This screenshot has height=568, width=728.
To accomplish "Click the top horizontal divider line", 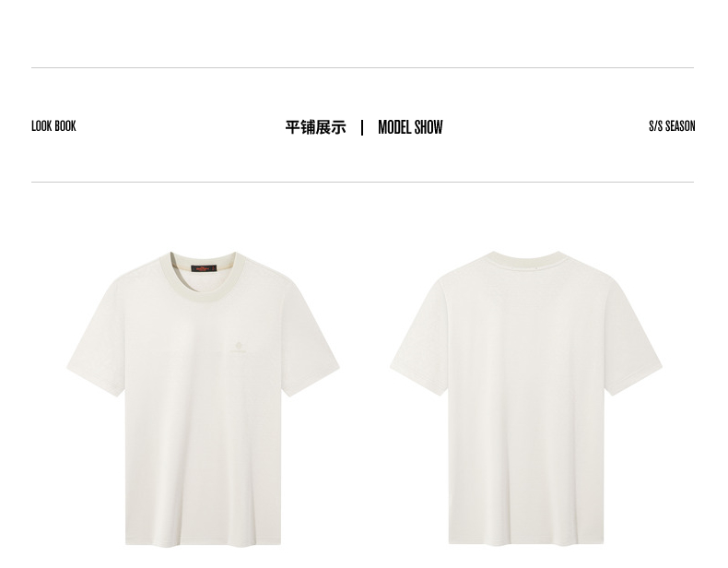I will [x=362, y=68].
